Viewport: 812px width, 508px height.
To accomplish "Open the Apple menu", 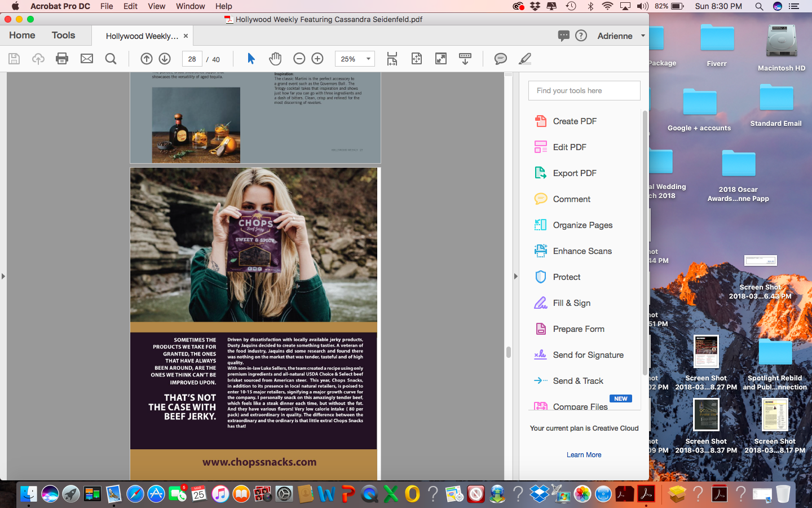I will (15, 6).
